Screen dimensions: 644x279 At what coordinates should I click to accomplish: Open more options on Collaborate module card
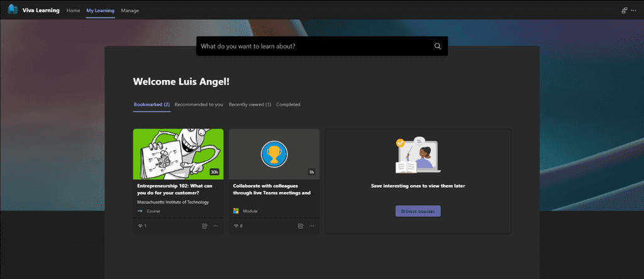(x=312, y=225)
